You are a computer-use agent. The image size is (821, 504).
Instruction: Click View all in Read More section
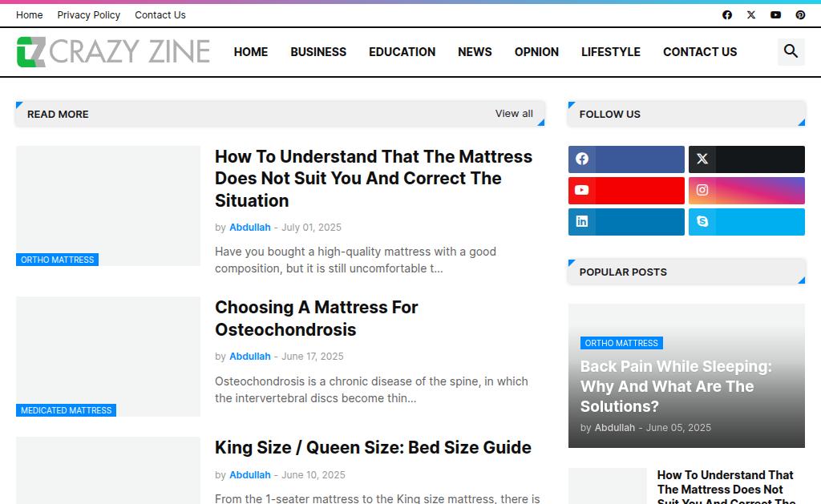click(514, 114)
